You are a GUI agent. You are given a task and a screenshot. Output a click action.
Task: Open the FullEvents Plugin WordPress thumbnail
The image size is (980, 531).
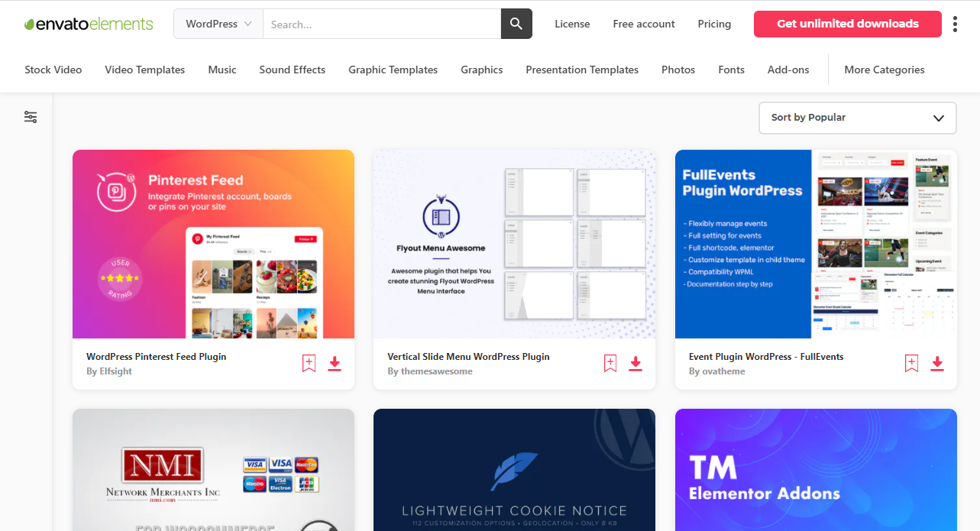(x=816, y=244)
